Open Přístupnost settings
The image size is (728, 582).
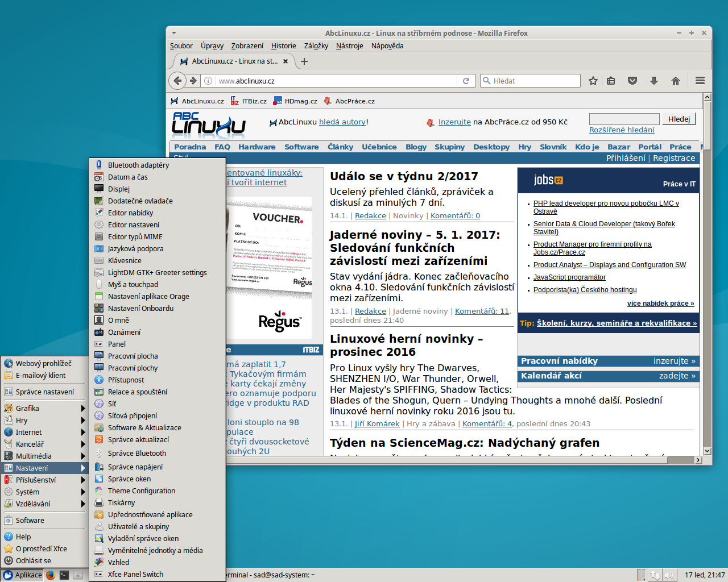[158, 380]
